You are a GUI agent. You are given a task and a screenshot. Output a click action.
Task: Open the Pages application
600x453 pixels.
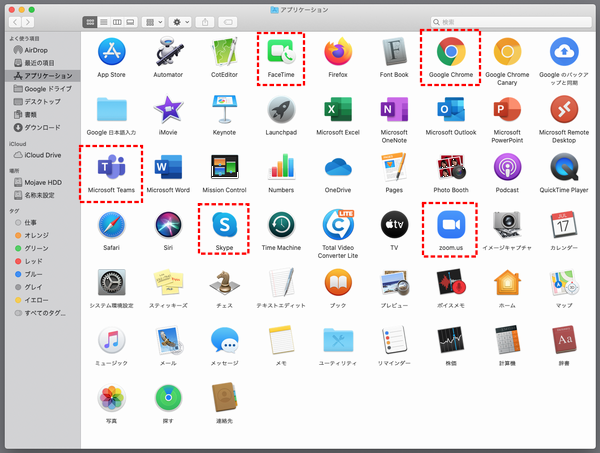pyautogui.click(x=394, y=167)
